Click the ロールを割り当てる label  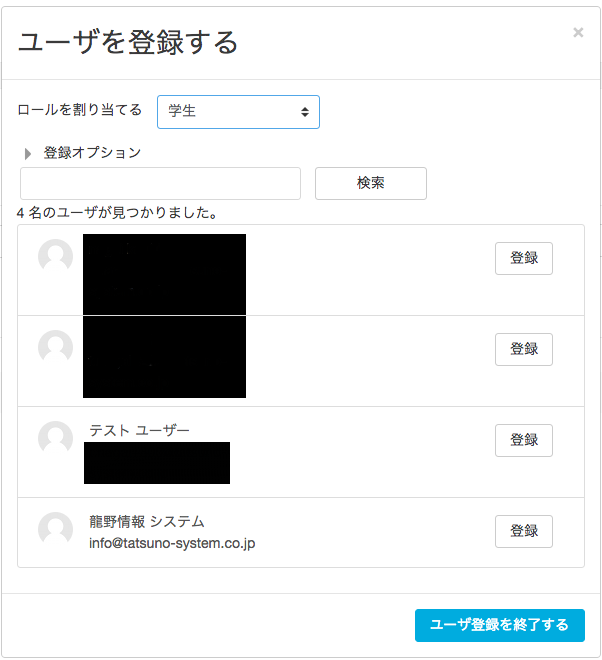point(80,110)
